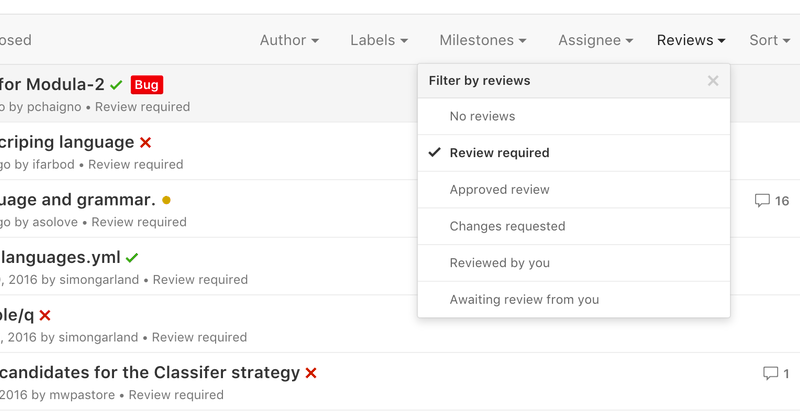The height and width of the screenshot is (419, 800).
Task: Expand the Author filter dropdown
Action: pos(289,40)
